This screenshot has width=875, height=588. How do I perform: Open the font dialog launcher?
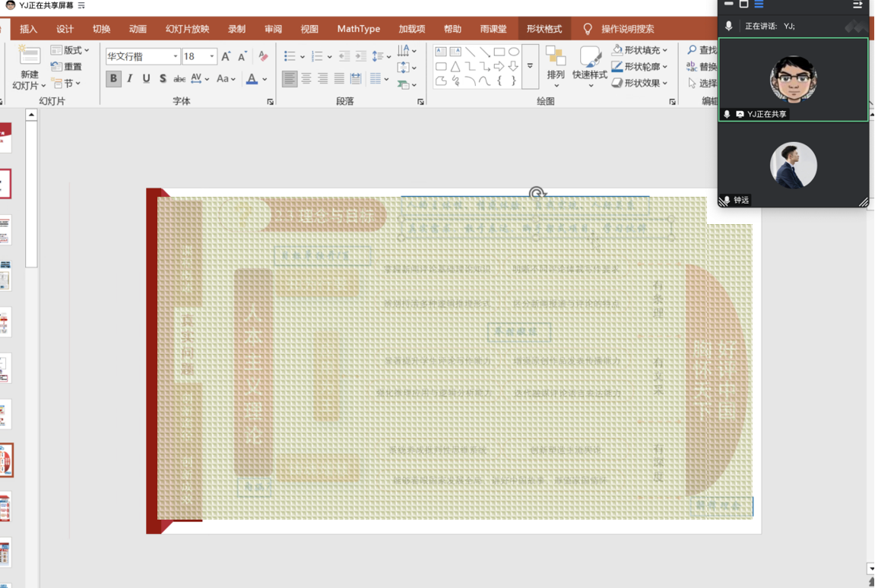(x=270, y=102)
